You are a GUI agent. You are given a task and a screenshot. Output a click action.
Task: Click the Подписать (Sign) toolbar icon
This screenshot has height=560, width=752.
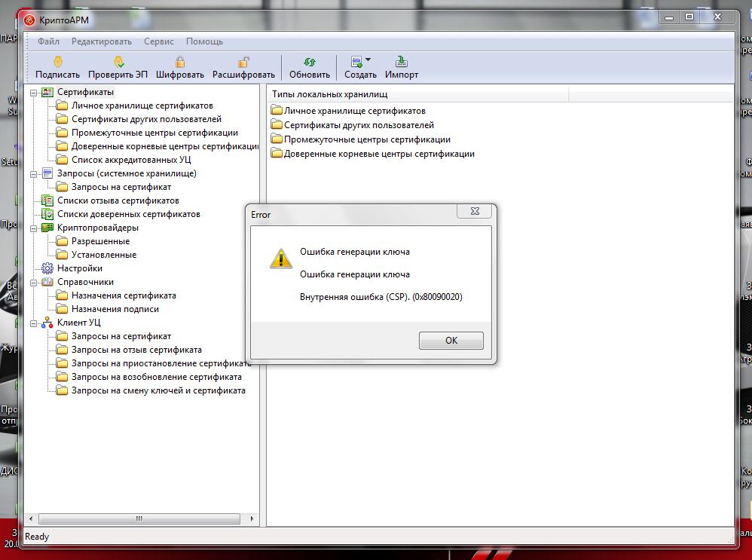tap(57, 63)
